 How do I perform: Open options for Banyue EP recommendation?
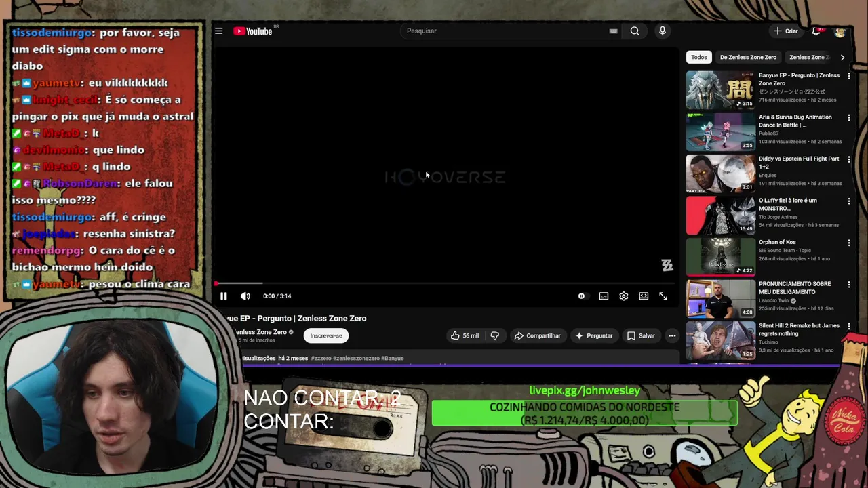[x=848, y=76]
